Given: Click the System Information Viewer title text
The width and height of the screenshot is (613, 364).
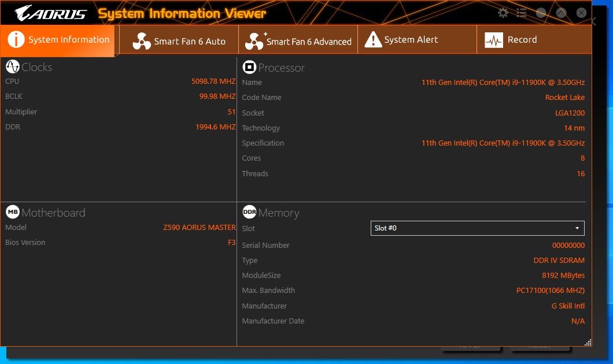Looking at the screenshot, I should pos(182,14).
